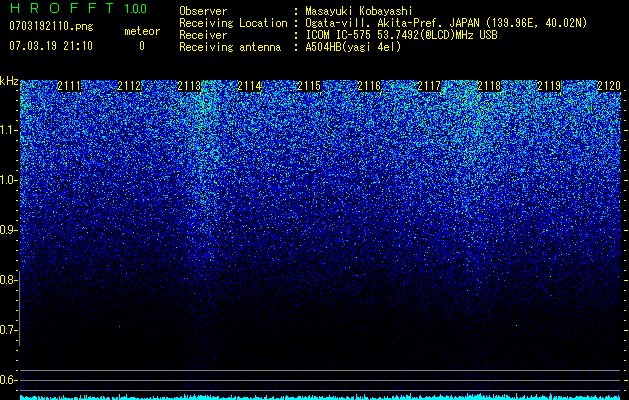Click the Observer label
Screen dimensions: 629x400
click(x=203, y=11)
